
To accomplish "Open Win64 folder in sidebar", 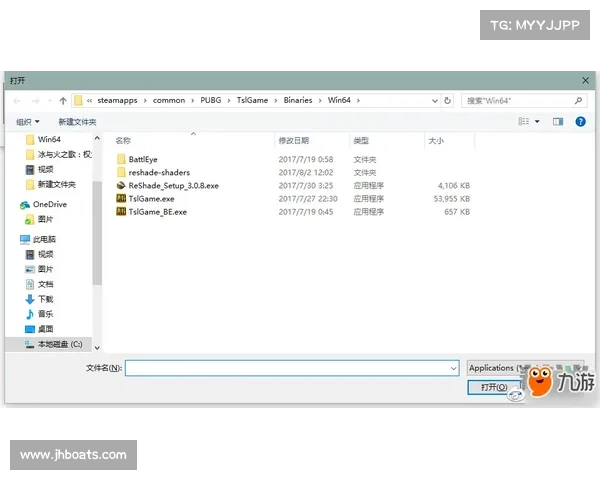I will (49, 139).
